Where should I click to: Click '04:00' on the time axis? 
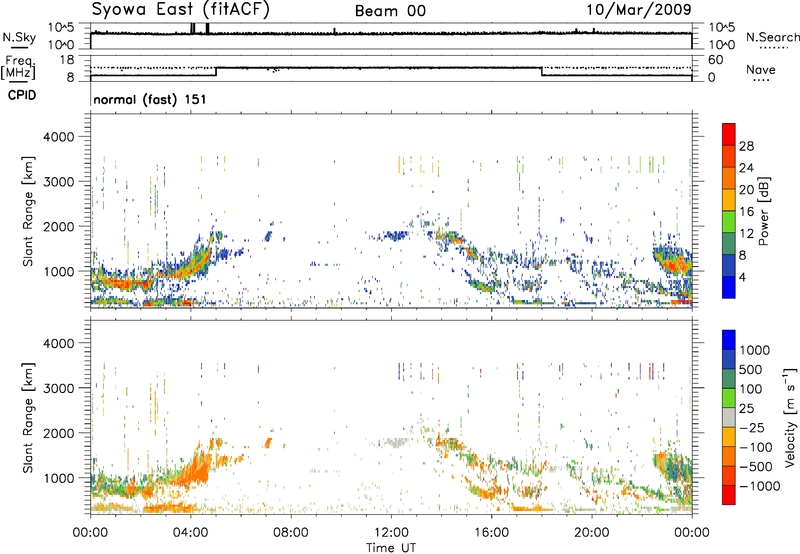190,533
